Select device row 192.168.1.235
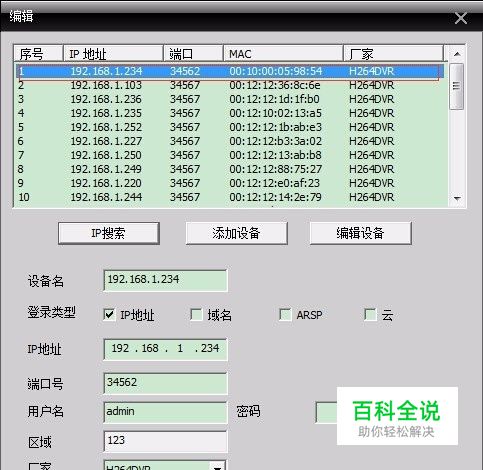Viewport: 483px width, 470px height. [230, 113]
